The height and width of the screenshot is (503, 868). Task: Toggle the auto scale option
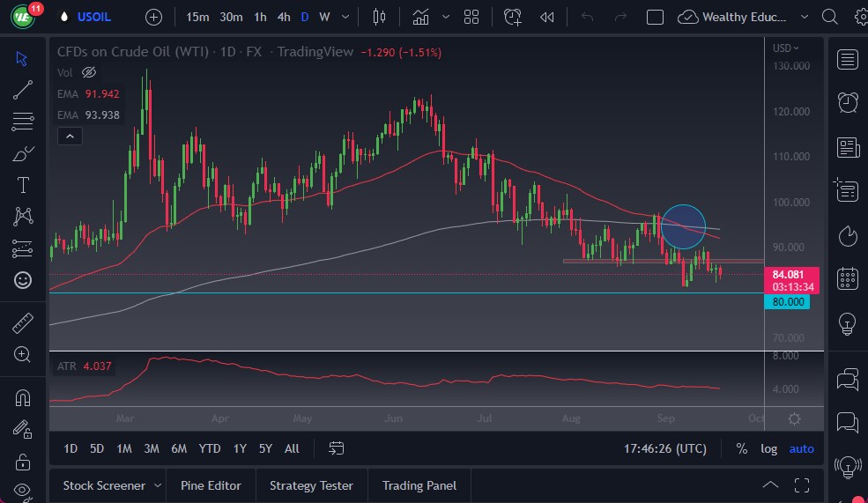pos(802,448)
